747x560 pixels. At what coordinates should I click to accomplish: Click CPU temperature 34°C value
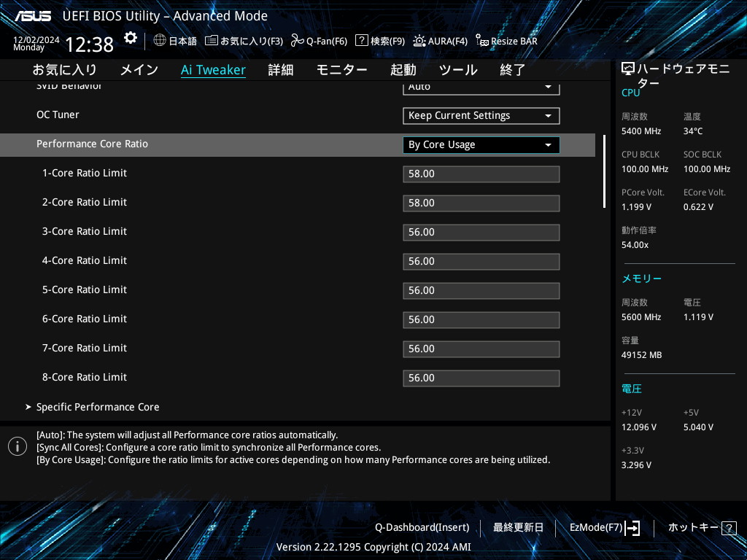click(x=693, y=131)
